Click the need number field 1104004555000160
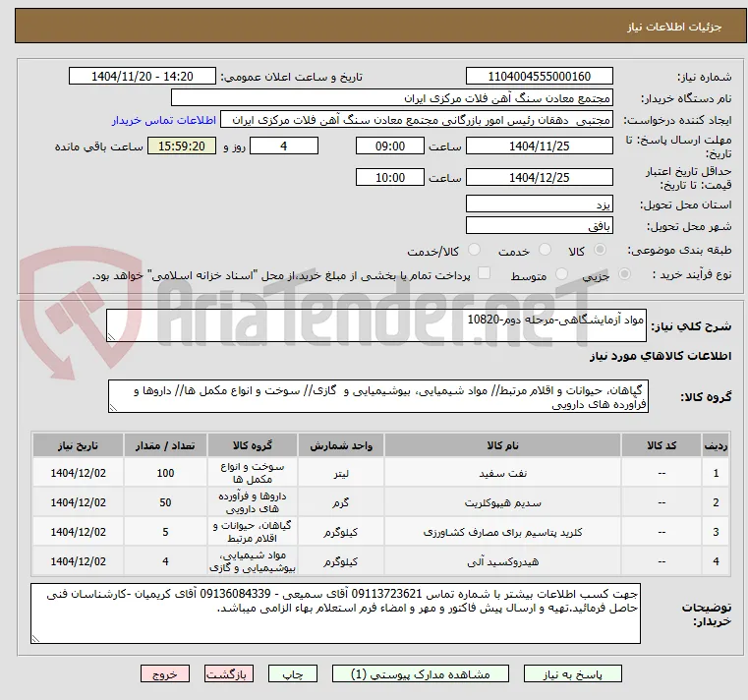This screenshot has height=700, width=748. pyautogui.click(x=539, y=77)
